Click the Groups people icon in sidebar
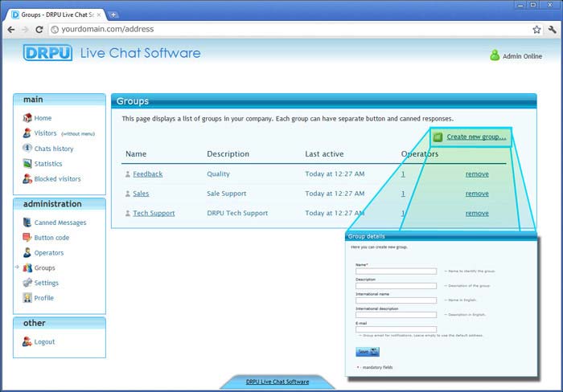Image resolution: width=563 pixels, height=392 pixels. click(x=27, y=268)
